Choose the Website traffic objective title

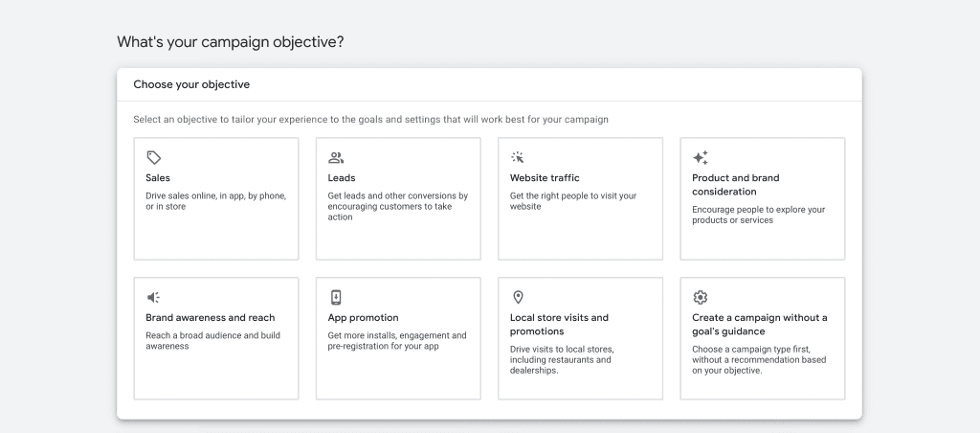click(x=545, y=178)
